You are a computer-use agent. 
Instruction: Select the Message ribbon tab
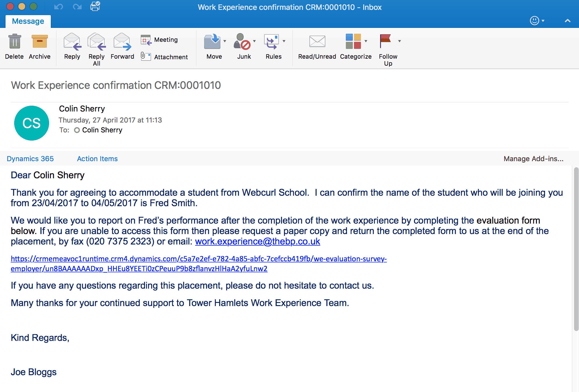[28, 21]
